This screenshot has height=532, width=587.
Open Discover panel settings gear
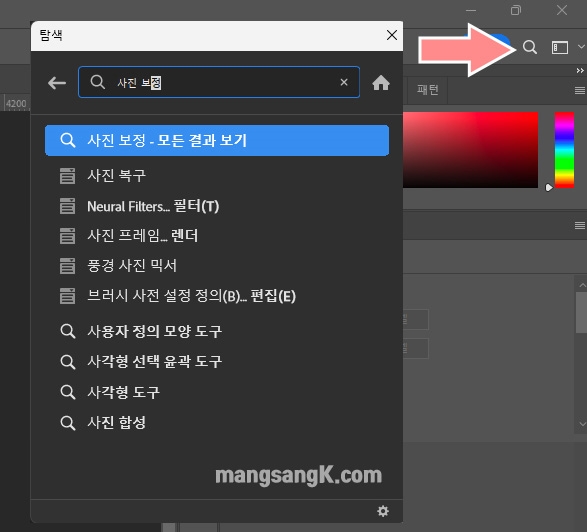pyautogui.click(x=383, y=511)
